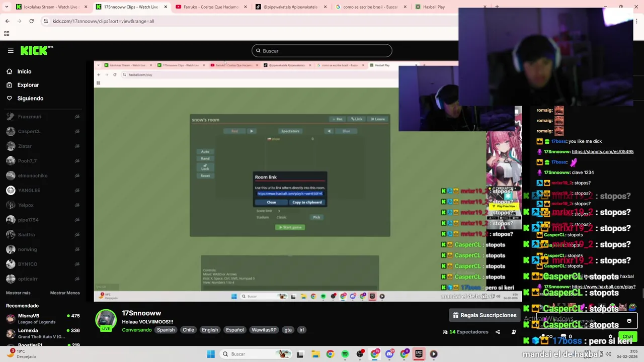Open the Kick hamburger sidebar menu

(11, 51)
